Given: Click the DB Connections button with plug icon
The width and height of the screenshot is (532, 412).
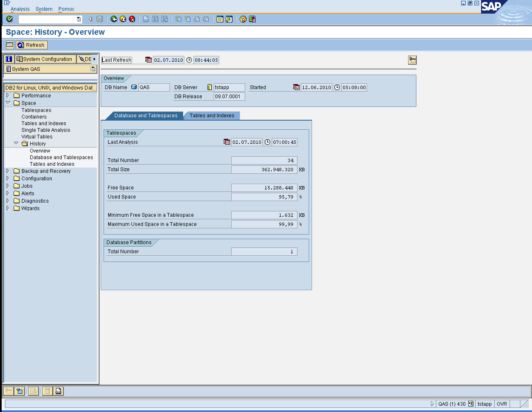Looking at the screenshot, I should point(85,59).
